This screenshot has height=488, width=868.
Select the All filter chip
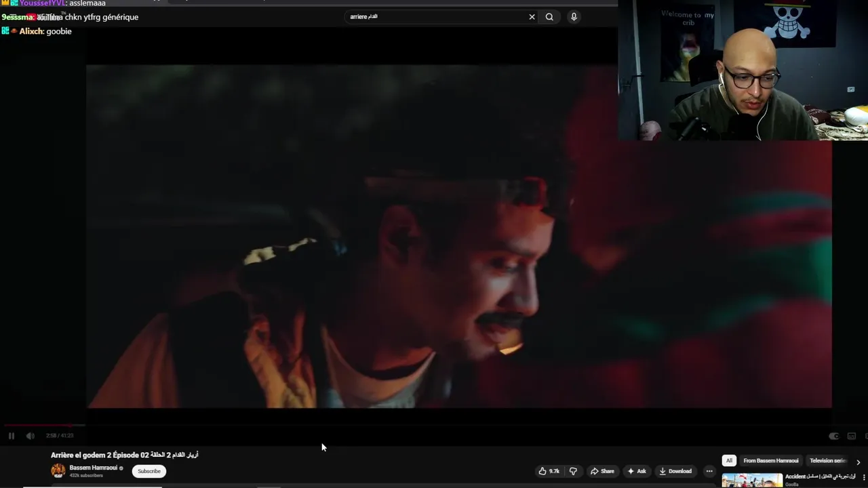[x=729, y=461]
